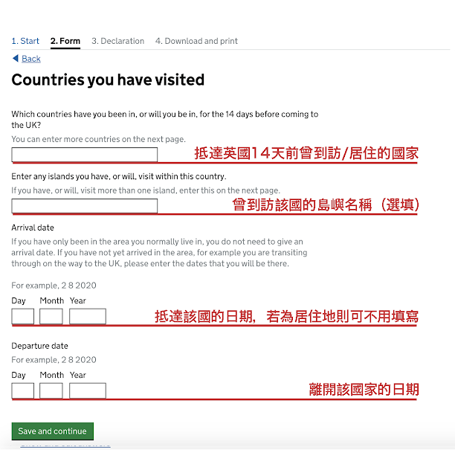Focus the Departure date Year box

88,390
